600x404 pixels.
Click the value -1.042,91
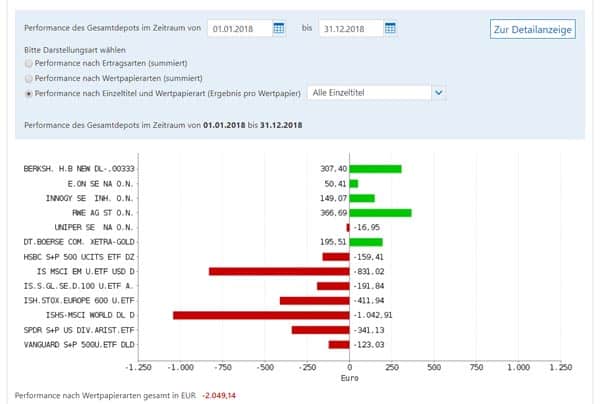pyautogui.click(x=372, y=315)
